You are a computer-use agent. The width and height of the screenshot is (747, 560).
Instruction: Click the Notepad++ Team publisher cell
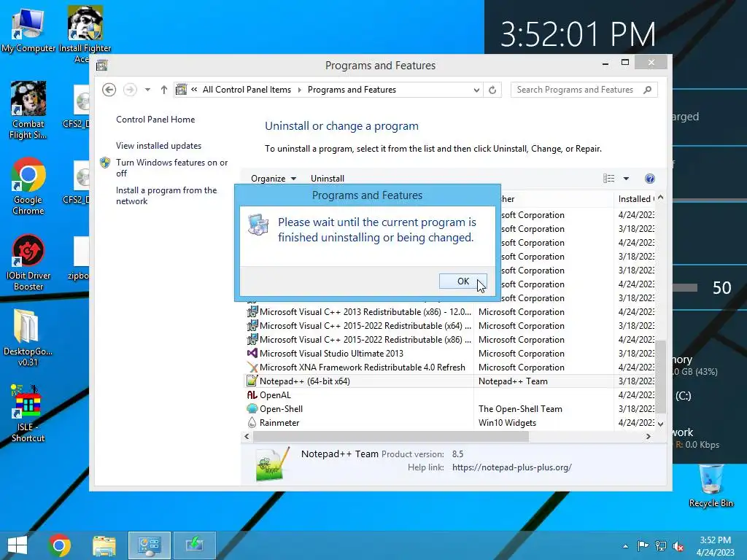(x=513, y=381)
